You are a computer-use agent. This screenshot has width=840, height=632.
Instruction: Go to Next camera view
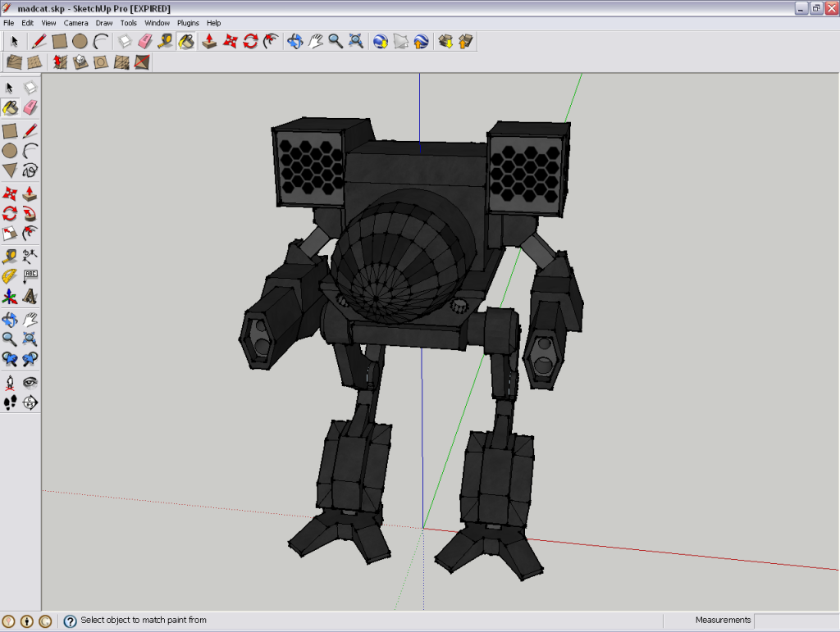[30, 359]
